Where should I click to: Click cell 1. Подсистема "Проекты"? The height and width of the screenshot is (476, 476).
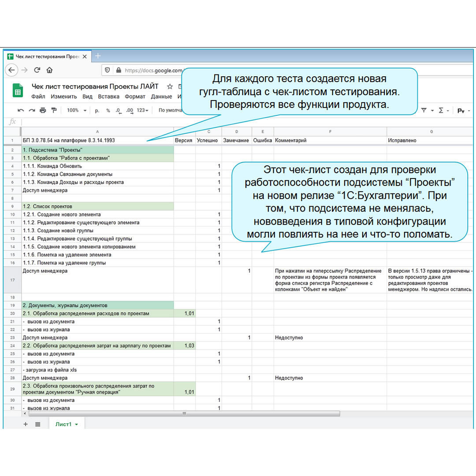coord(97,150)
